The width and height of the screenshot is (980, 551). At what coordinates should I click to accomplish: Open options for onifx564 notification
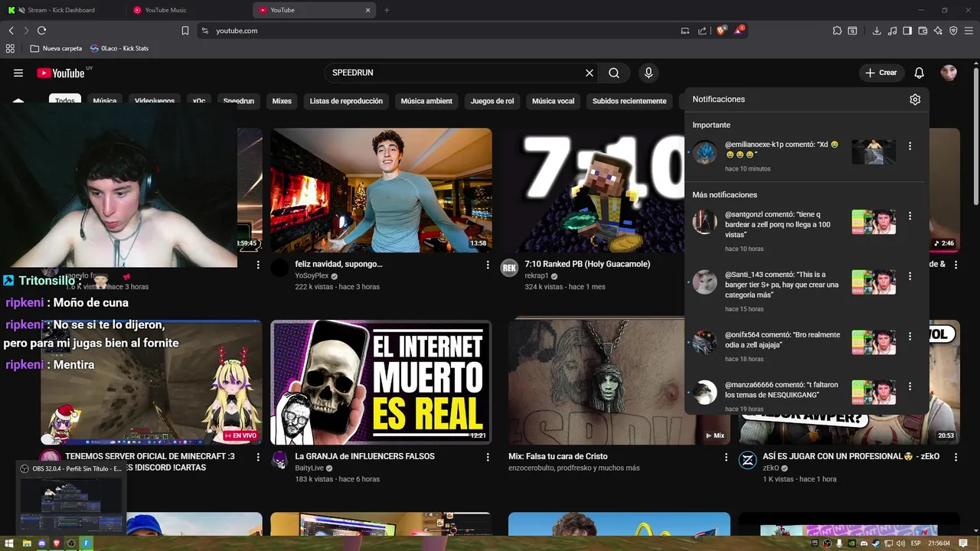pyautogui.click(x=910, y=336)
